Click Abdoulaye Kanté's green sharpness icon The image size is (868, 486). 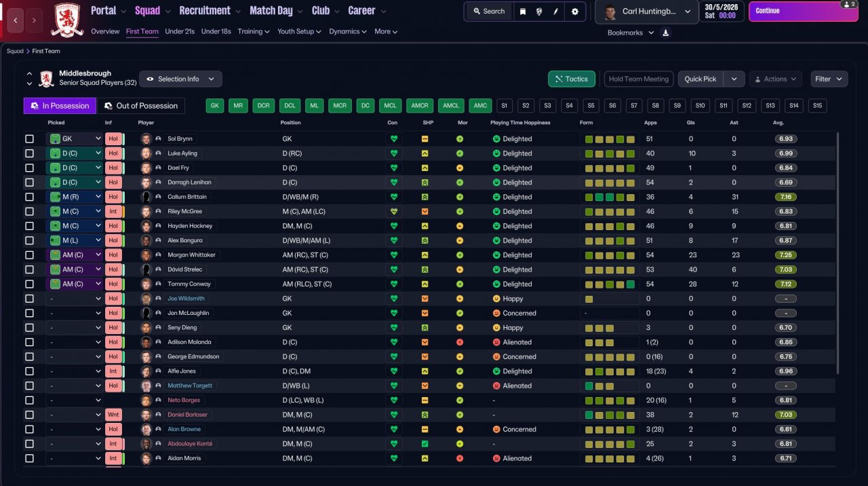click(x=425, y=444)
